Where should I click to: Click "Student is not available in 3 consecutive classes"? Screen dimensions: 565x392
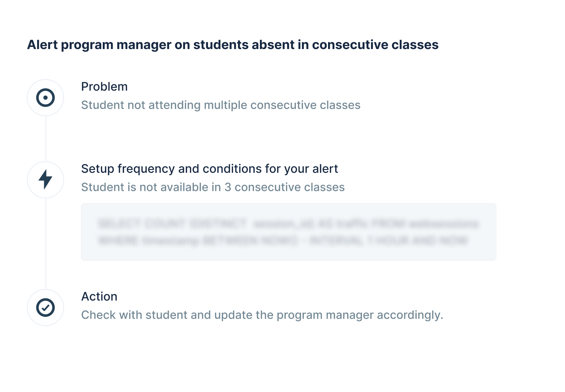coord(213,187)
